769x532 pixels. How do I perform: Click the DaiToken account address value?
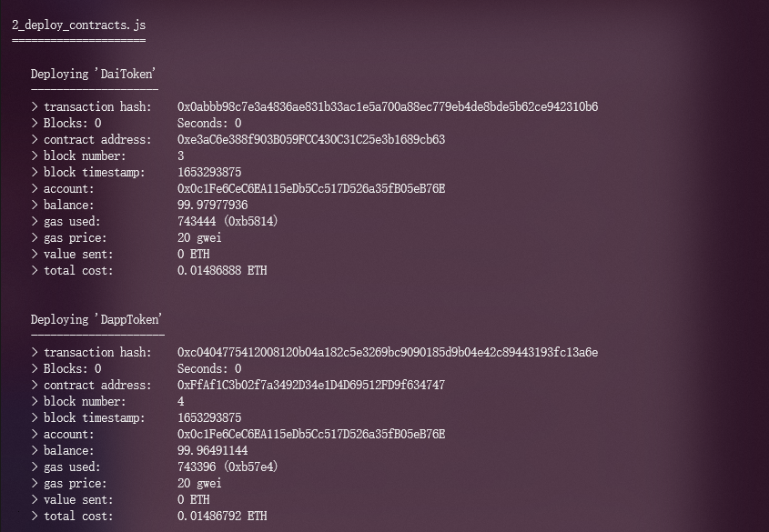pyautogui.click(x=311, y=188)
